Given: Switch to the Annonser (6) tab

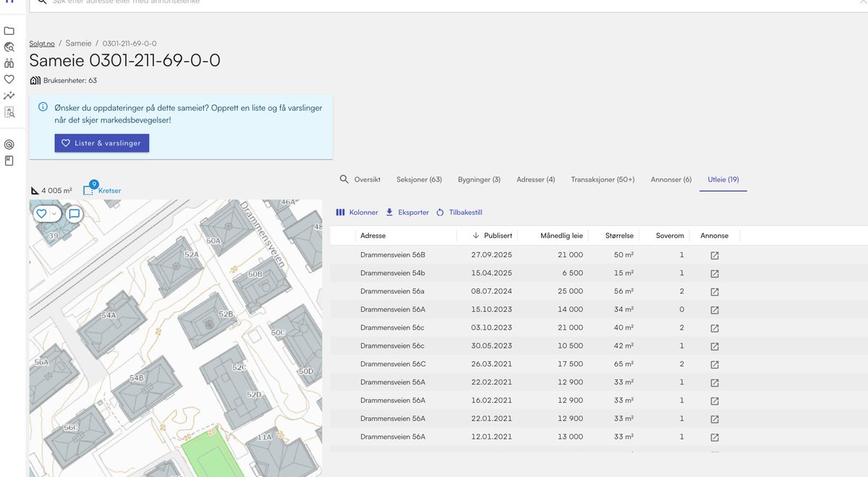Looking at the screenshot, I should [x=671, y=179].
